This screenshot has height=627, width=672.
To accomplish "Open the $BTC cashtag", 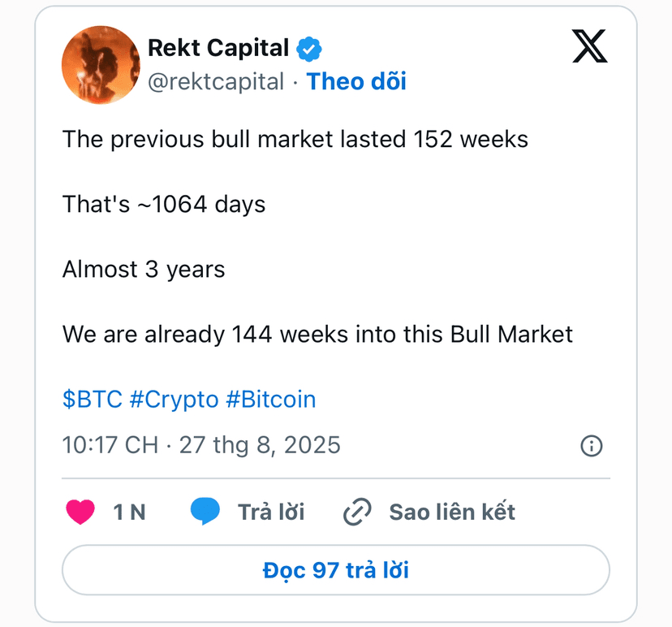I will click(93, 400).
